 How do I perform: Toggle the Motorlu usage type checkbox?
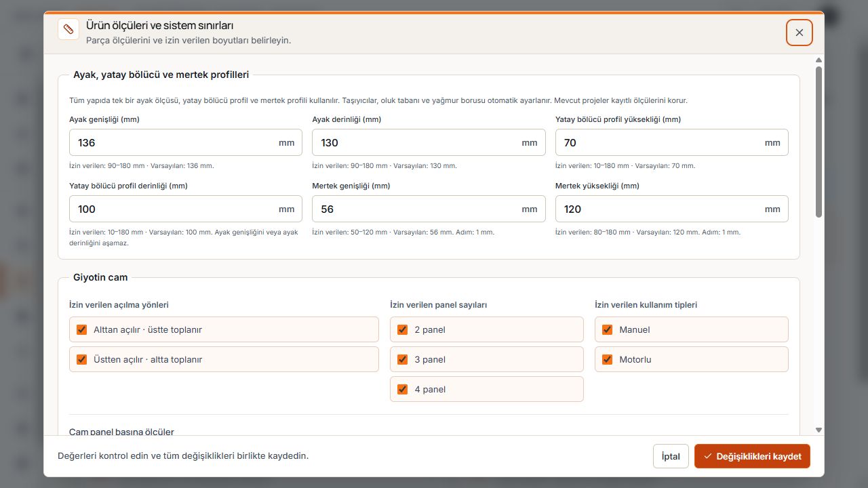click(608, 359)
